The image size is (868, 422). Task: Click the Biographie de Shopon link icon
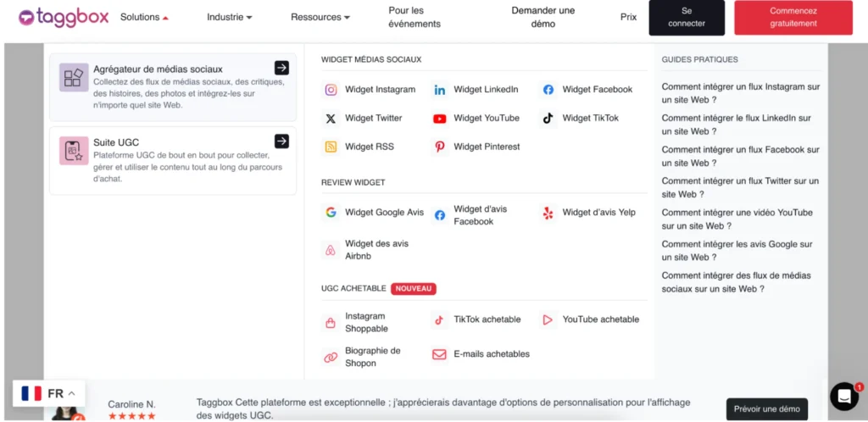click(331, 358)
